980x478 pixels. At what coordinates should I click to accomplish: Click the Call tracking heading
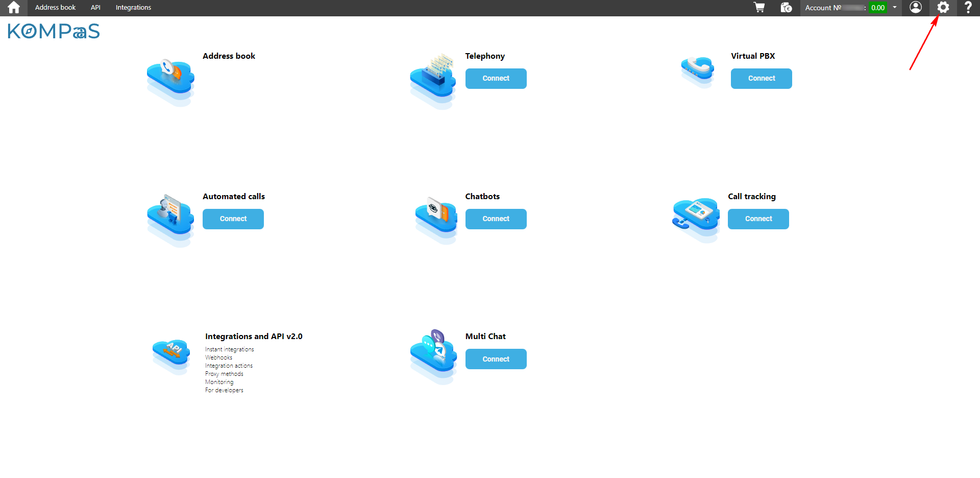[x=752, y=197]
